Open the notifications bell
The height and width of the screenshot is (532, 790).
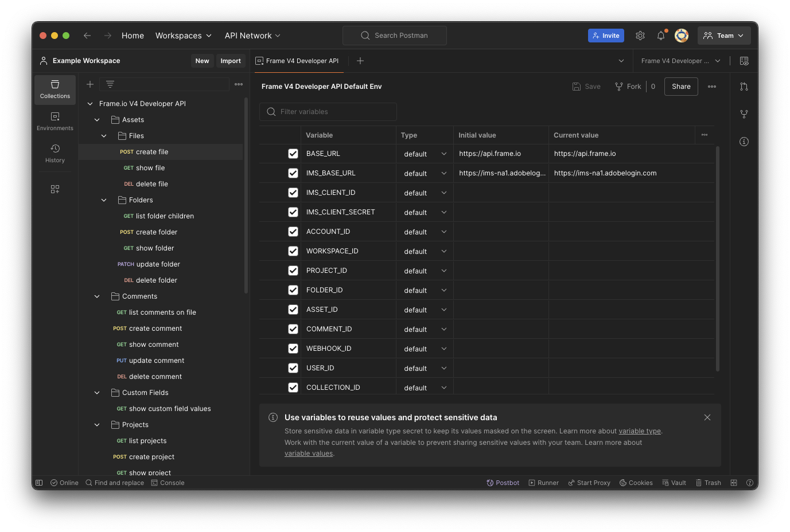coord(661,36)
